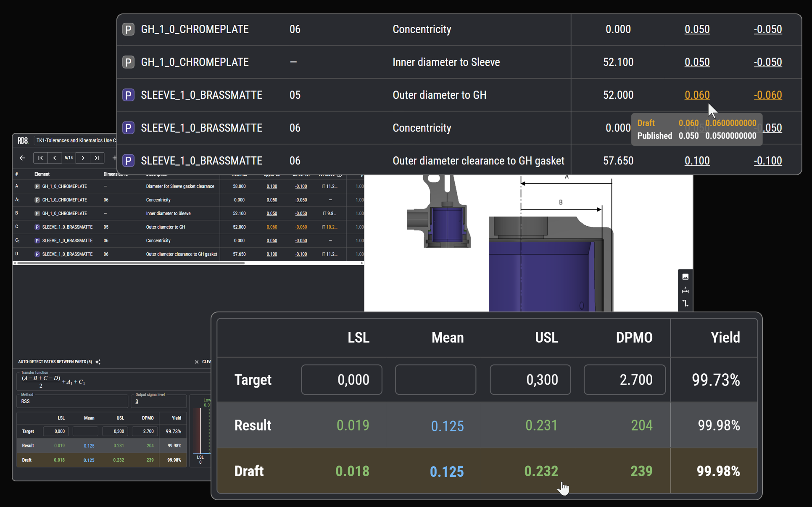Click Target USL 0,300 in small results table
The image size is (812, 507).
[115, 431]
